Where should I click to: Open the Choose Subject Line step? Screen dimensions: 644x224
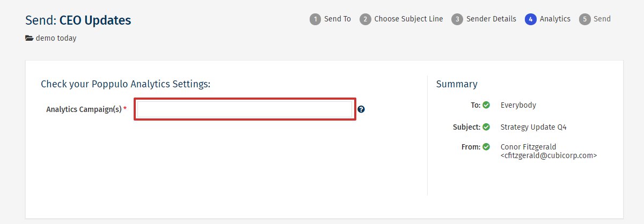click(408, 19)
